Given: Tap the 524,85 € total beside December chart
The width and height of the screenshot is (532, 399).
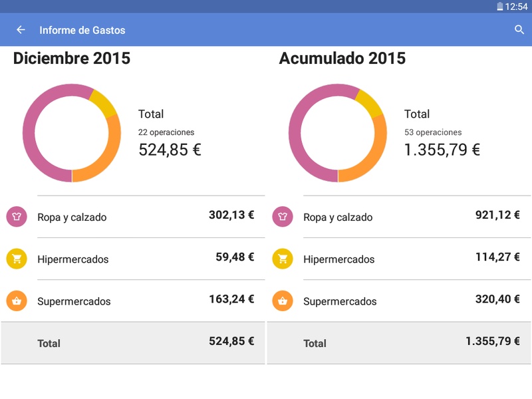Looking at the screenshot, I should (170, 150).
